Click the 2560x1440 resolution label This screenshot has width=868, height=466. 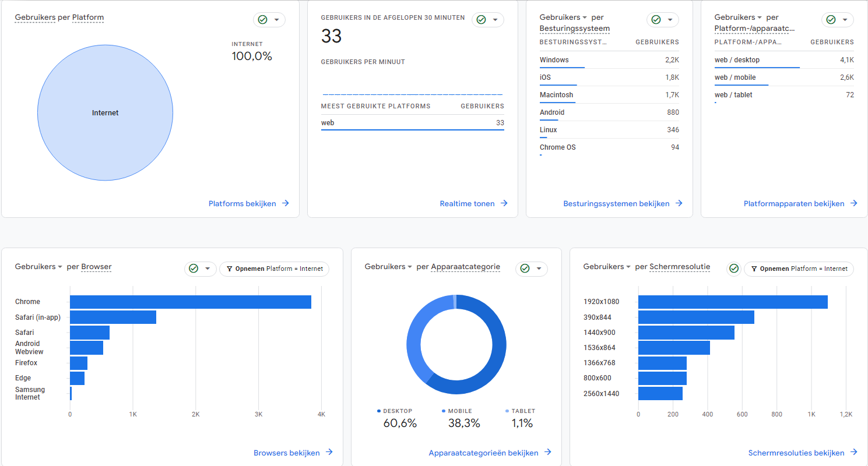point(602,394)
